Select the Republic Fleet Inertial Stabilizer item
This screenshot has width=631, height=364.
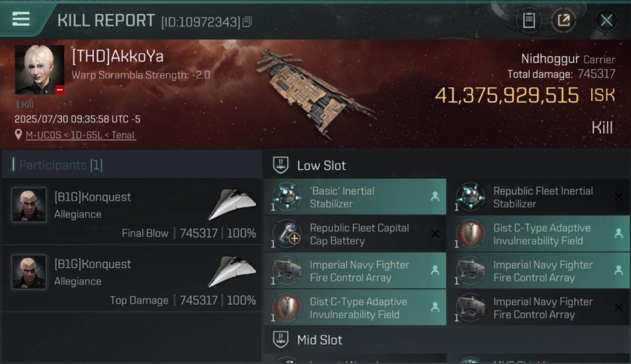[x=538, y=197]
